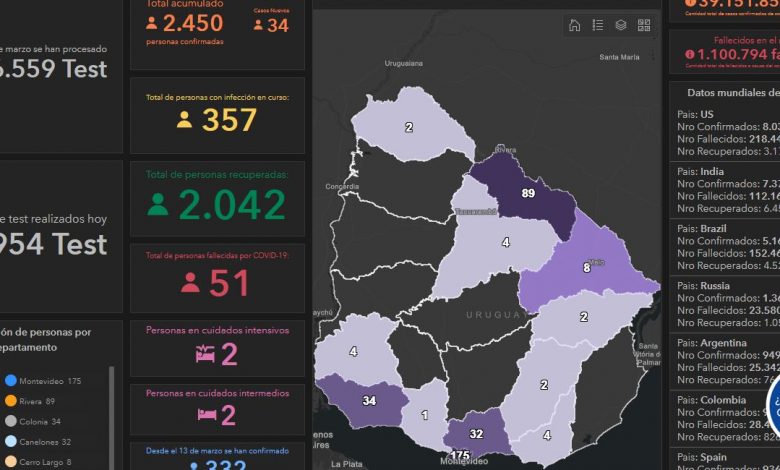Click the map Home extent icon
The image size is (780, 470).
[575, 26]
